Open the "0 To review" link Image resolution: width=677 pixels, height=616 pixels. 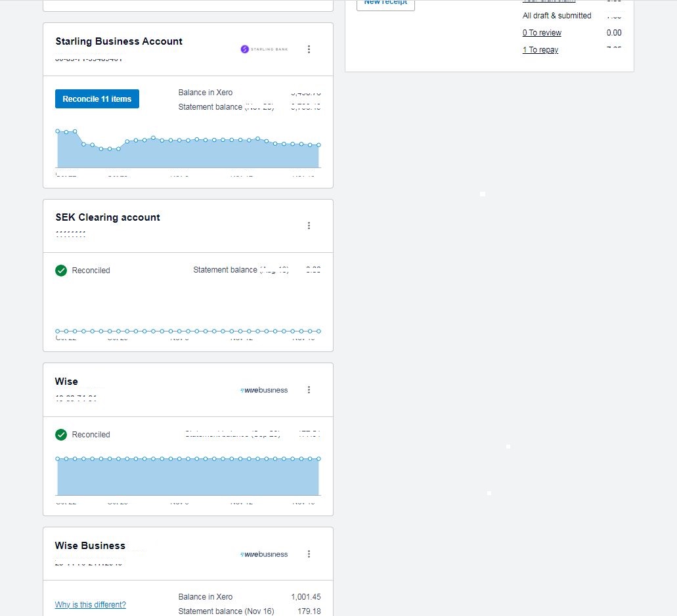tap(542, 33)
